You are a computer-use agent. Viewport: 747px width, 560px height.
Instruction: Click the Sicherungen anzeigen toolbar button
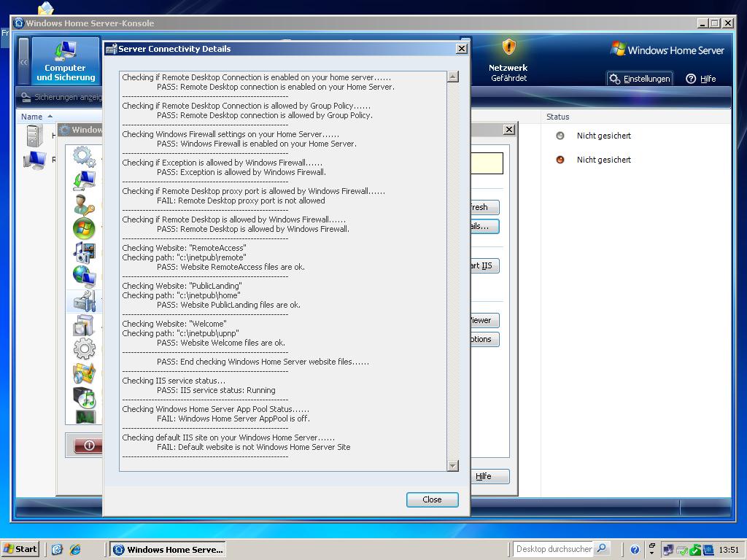pos(61,97)
